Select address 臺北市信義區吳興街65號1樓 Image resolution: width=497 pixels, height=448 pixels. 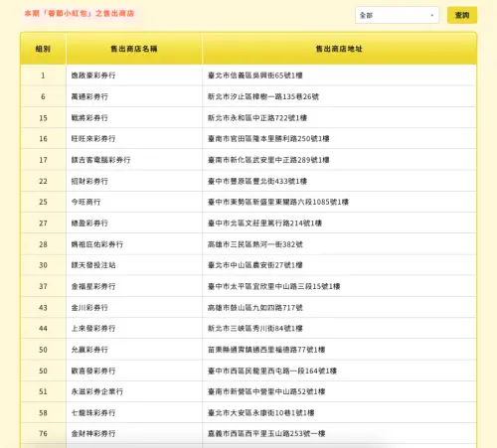tap(255, 75)
